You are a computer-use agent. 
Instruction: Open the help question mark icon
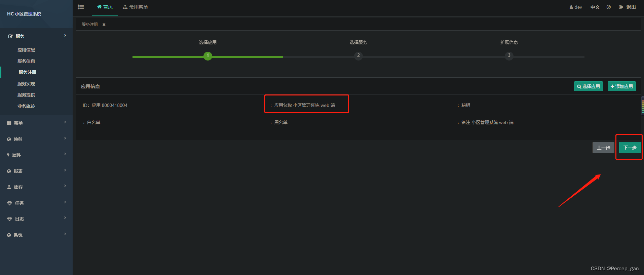[609, 7]
